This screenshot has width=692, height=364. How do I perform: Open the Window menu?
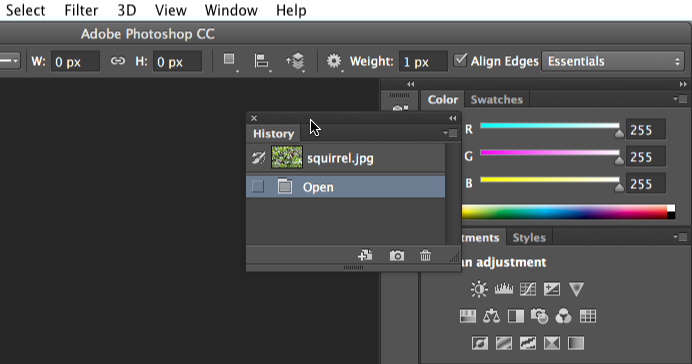pos(231,10)
